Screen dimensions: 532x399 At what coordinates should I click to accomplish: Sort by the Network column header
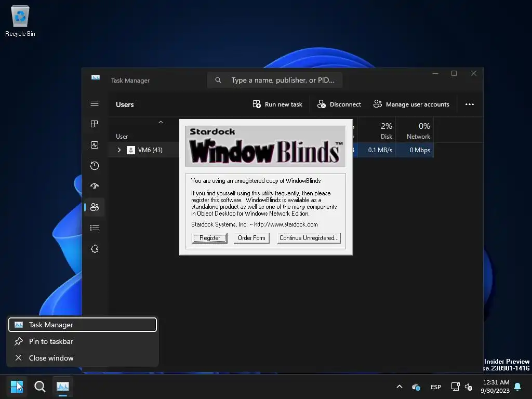click(x=415, y=130)
